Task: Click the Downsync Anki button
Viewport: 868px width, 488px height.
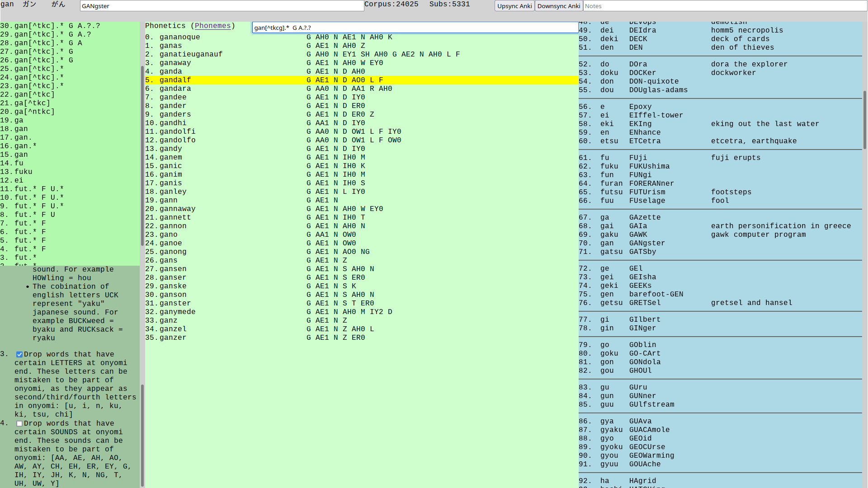Action: pyautogui.click(x=558, y=6)
